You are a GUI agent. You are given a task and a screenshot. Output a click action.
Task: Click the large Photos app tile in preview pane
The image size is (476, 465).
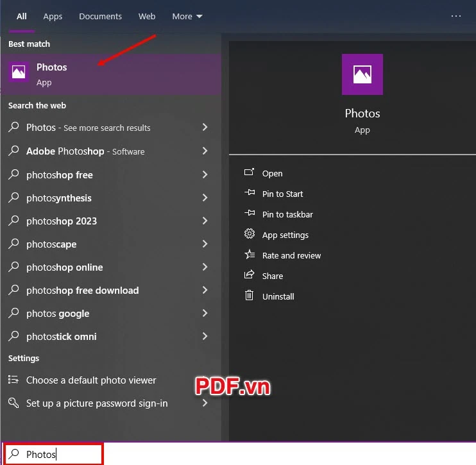pos(362,74)
